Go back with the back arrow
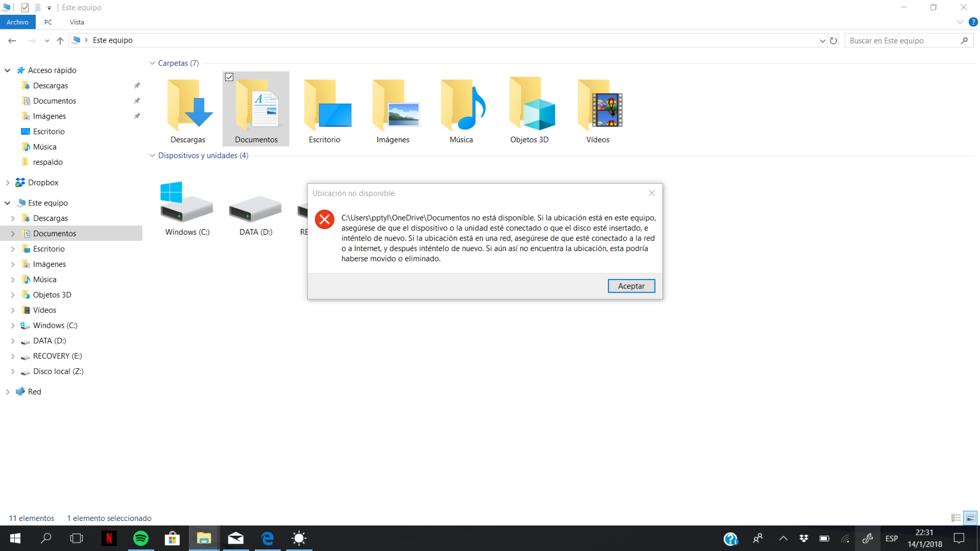Viewport: 980px width, 551px height. point(12,40)
